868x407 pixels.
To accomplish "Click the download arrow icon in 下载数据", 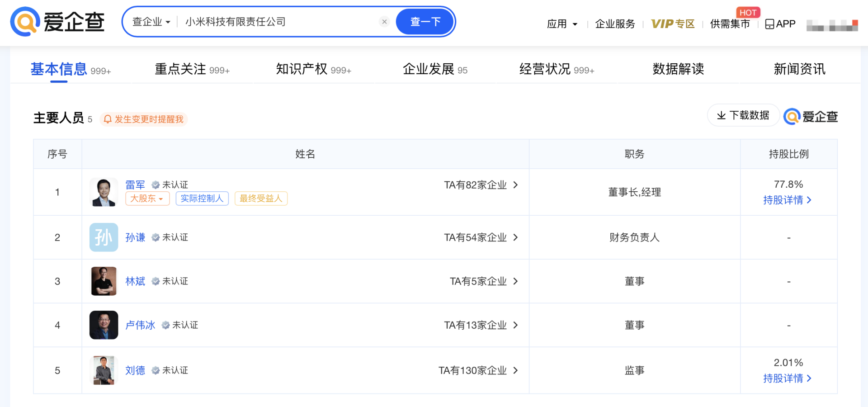I will point(722,115).
